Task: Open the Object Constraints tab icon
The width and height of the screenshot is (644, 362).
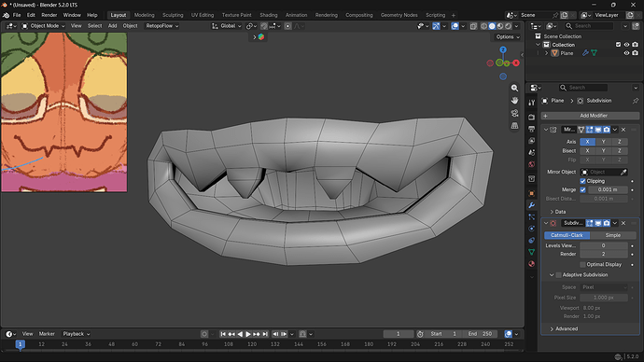Action: (x=531, y=241)
